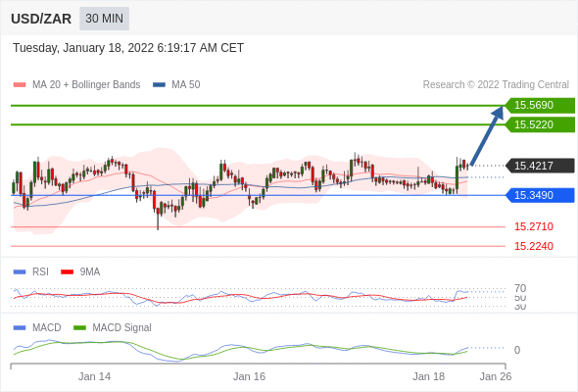Click the RSI blue legend swatch
The height and width of the screenshot is (392, 578).
pos(20,272)
